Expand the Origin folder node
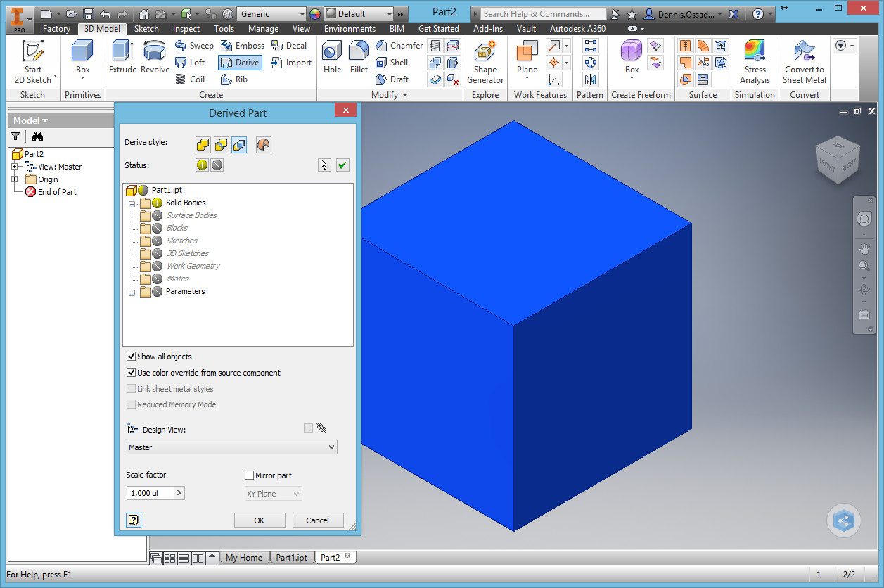 (x=15, y=179)
